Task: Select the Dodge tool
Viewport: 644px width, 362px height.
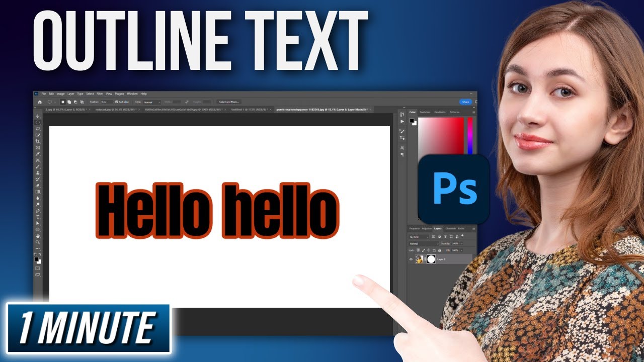Action: [37, 205]
